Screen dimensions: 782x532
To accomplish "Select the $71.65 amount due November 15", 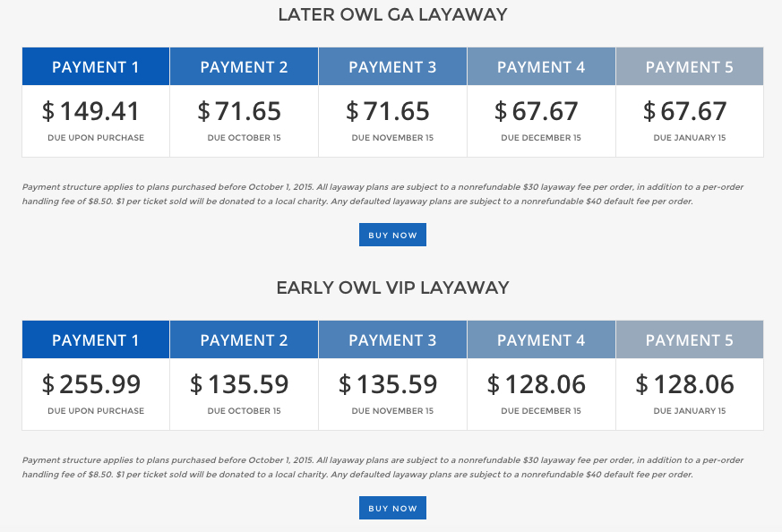I will click(x=388, y=112).
